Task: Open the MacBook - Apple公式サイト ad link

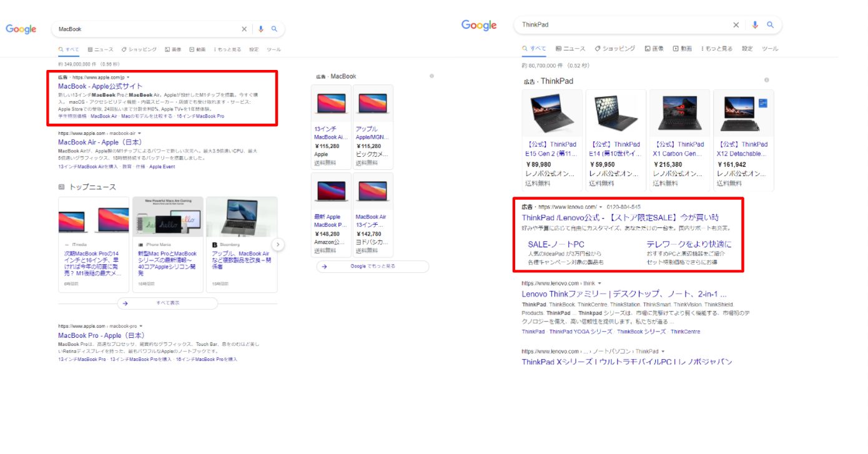Action: (101, 86)
